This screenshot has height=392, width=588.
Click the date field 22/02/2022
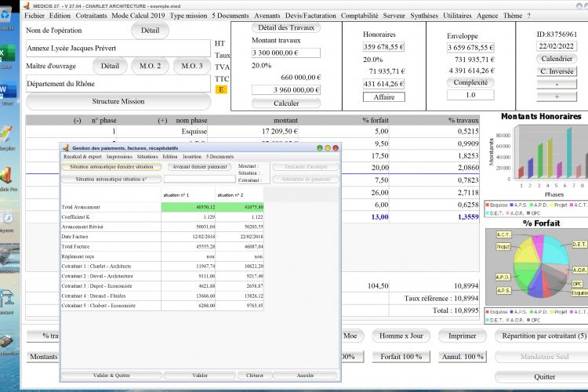[x=557, y=45]
